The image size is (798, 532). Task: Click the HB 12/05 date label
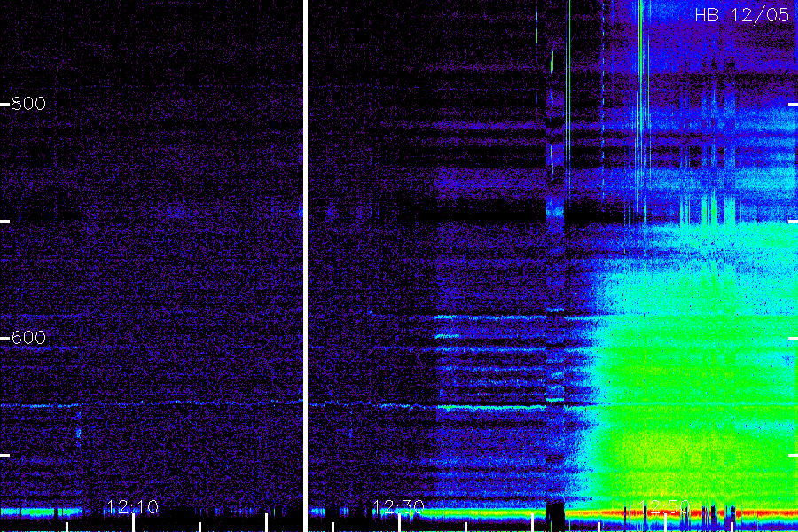(x=742, y=15)
